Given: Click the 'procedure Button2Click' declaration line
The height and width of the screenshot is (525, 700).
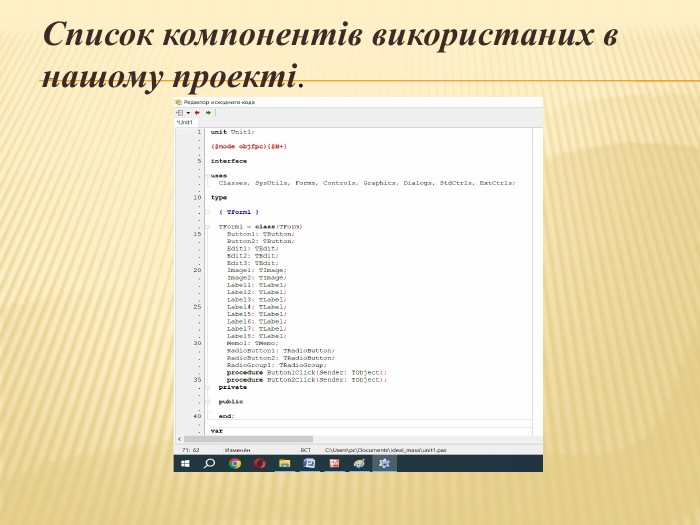Looking at the screenshot, I should coord(307,380).
